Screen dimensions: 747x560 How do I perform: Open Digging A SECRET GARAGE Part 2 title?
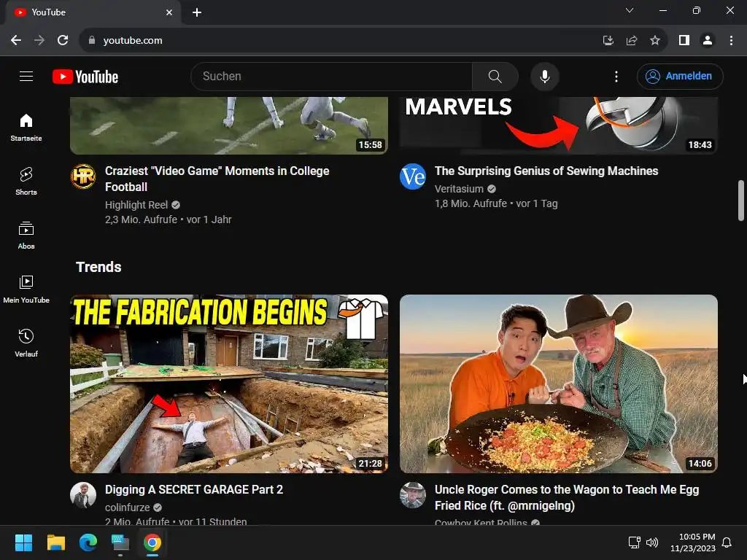click(194, 489)
